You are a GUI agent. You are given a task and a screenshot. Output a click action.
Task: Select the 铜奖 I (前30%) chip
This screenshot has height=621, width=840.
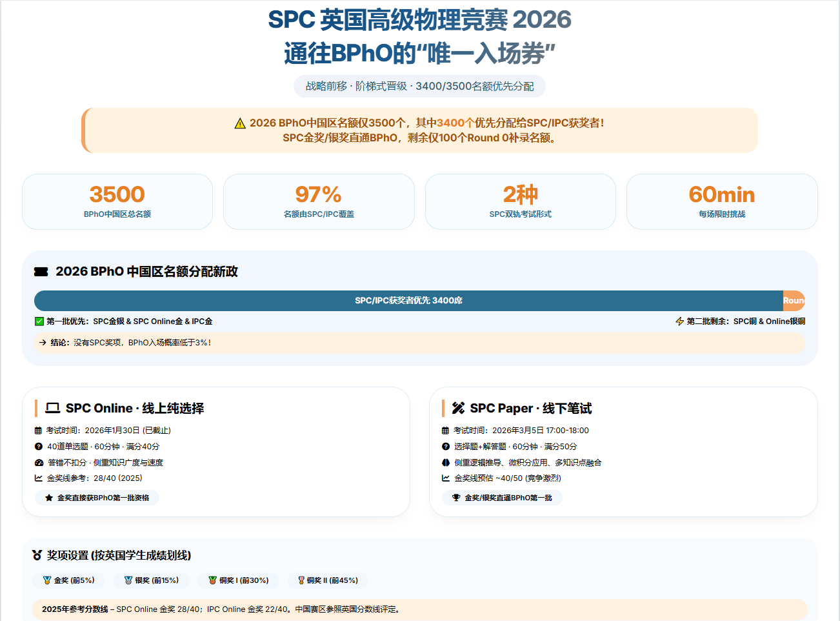click(238, 580)
